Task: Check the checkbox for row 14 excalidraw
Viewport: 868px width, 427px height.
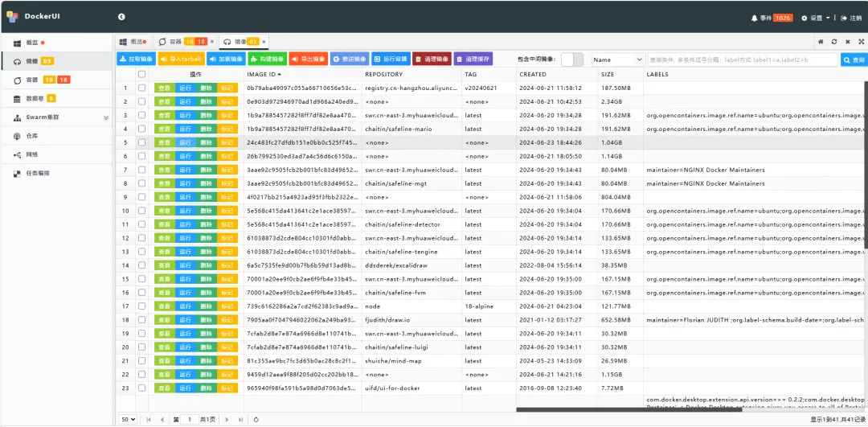Action: (x=142, y=265)
